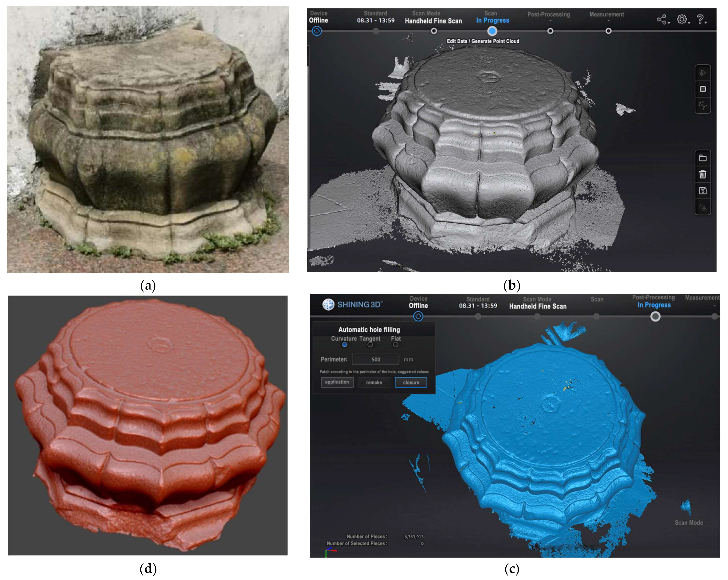Click the closure button

point(411,382)
